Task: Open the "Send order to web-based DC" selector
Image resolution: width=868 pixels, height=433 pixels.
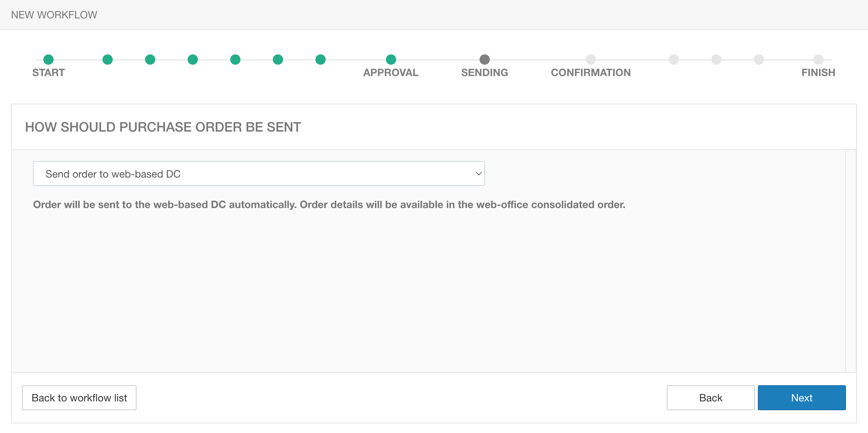Action: pos(259,173)
